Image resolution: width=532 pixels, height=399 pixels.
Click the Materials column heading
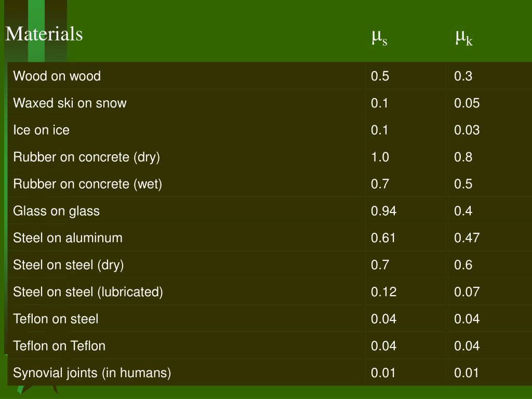coord(44,34)
